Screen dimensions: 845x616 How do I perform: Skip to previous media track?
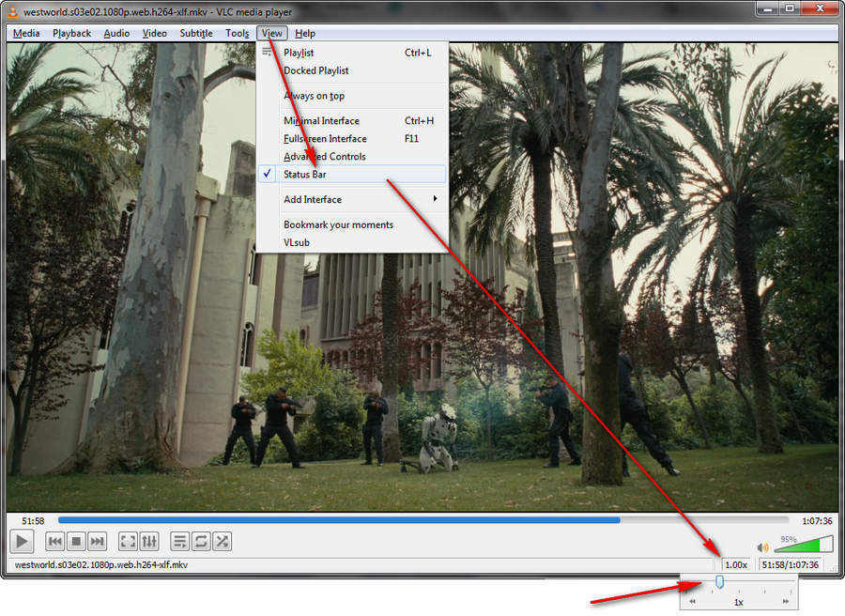pyautogui.click(x=54, y=541)
